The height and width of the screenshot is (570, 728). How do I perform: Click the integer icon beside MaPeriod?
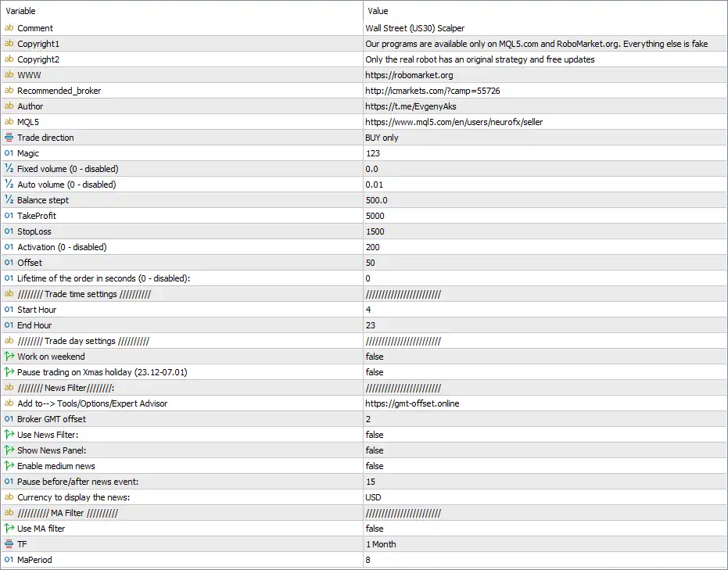[x=9, y=560]
